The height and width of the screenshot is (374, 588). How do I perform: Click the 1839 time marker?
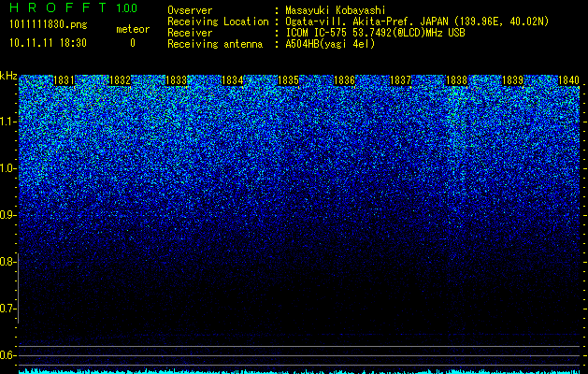512,80
